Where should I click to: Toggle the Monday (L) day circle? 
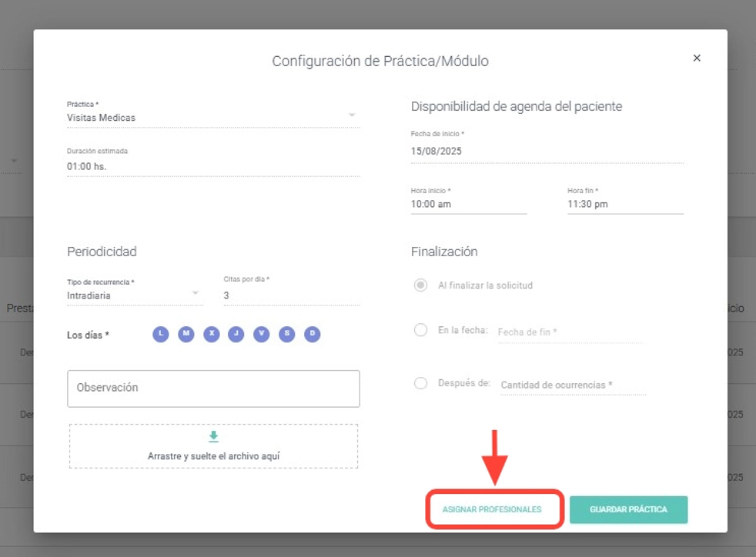[160, 334]
